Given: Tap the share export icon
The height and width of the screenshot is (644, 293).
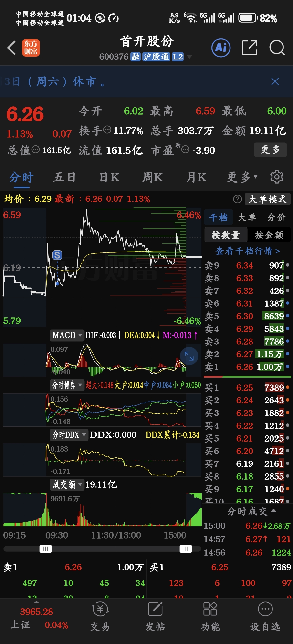Looking at the screenshot, I should pyautogui.click(x=250, y=48).
